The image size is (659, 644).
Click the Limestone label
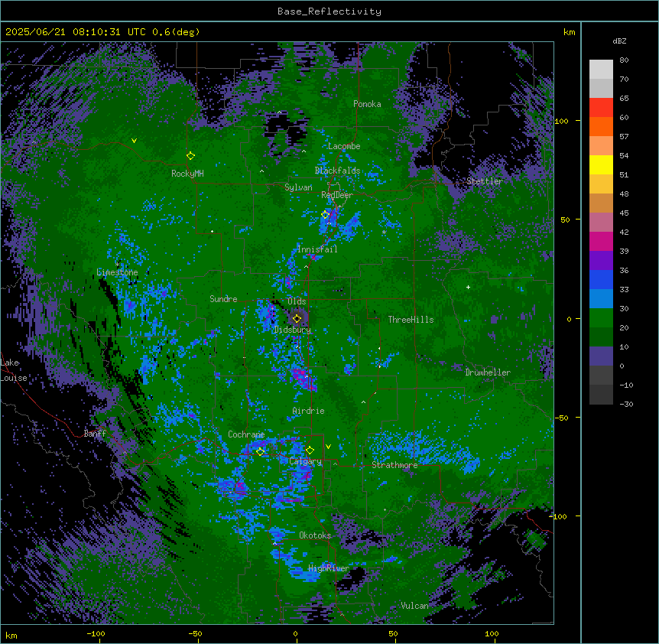pos(117,272)
